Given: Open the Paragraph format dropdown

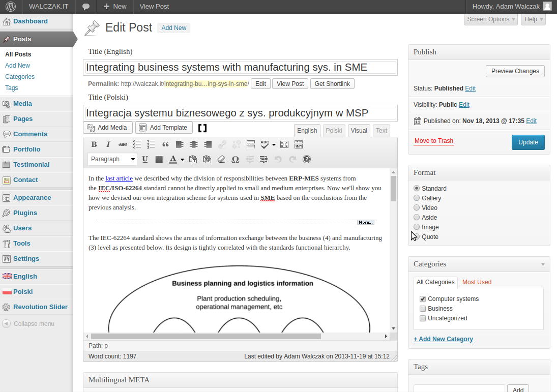Looking at the screenshot, I should click(x=112, y=159).
